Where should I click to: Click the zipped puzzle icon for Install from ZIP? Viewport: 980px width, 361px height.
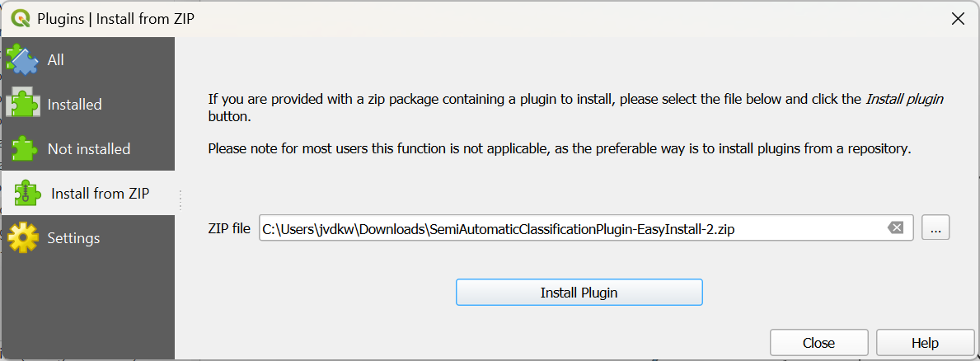click(28, 194)
